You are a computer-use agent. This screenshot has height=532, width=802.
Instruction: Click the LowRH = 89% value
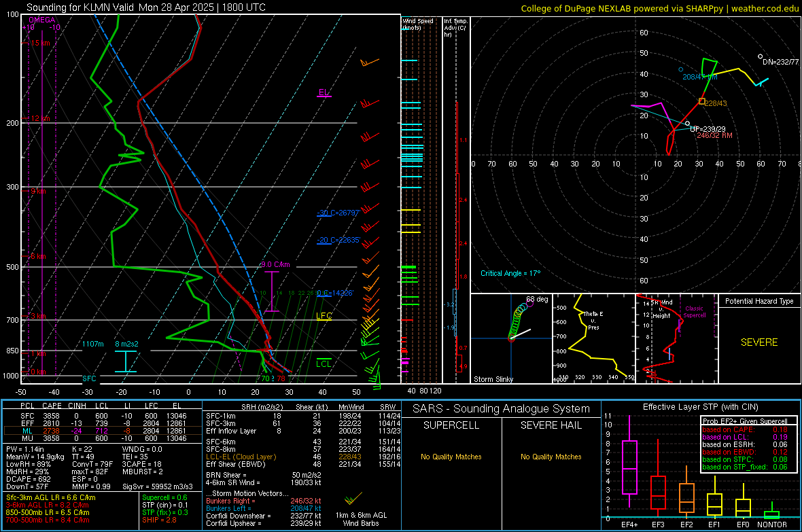28,464
